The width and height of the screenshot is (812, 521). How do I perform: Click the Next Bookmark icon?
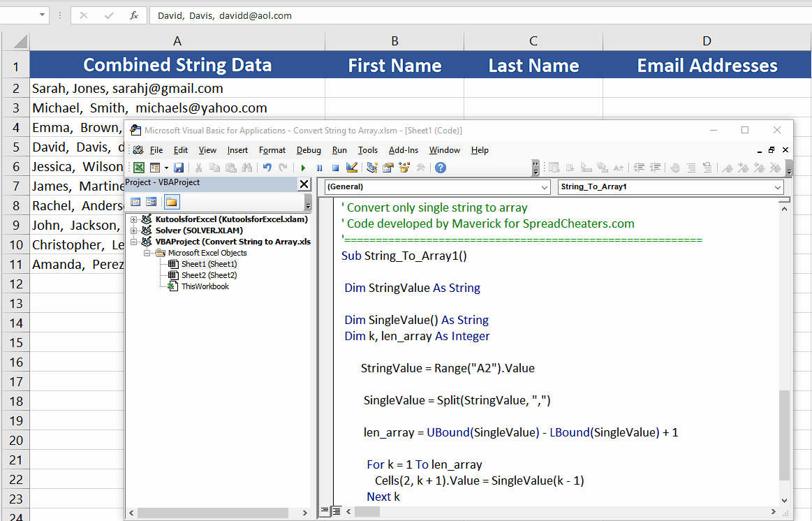tap(744, 168)
